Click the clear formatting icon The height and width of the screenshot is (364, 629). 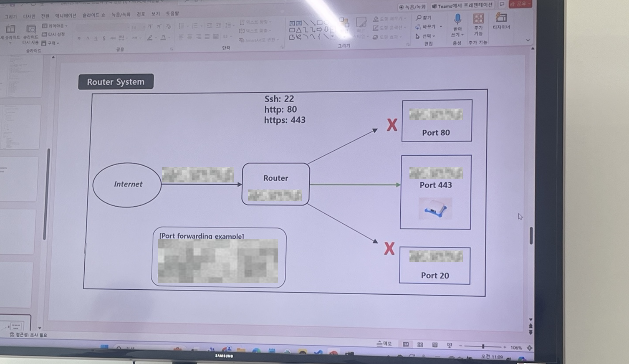tap(169, 26)
